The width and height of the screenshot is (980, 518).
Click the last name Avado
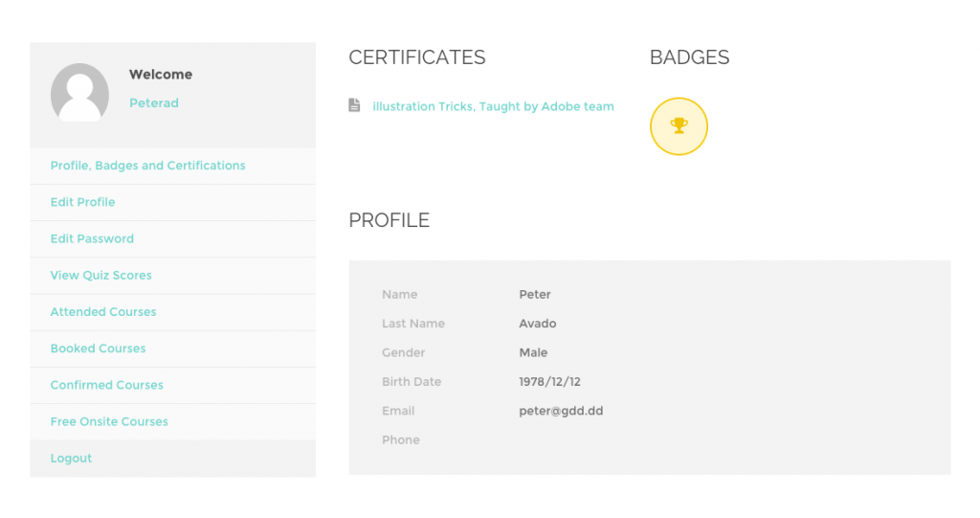(x=538, y=324)
